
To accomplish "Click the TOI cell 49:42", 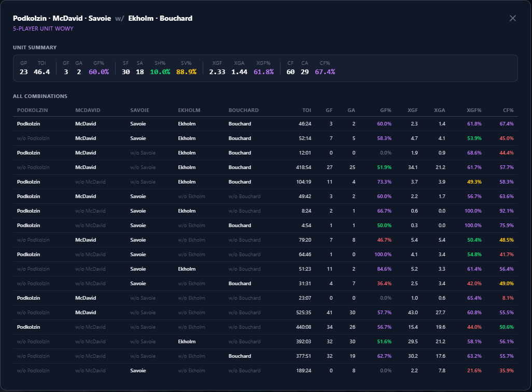I will click(x=305, y=197).
